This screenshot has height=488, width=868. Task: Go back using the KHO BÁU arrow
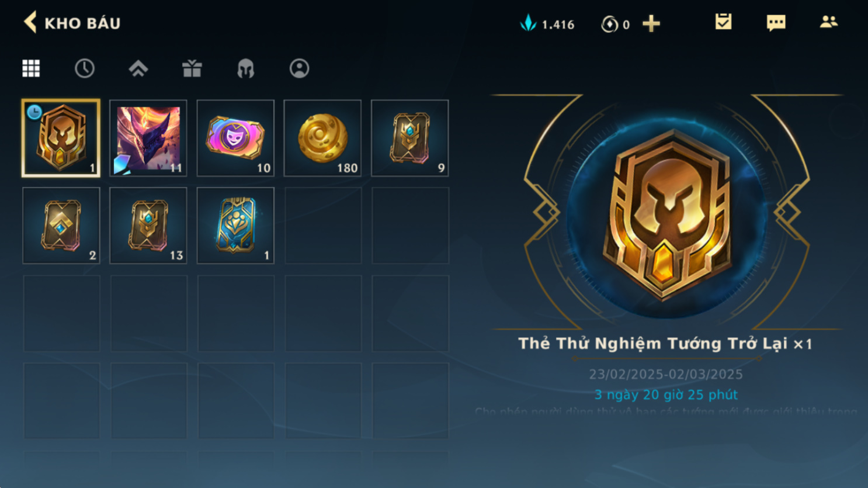[x=30, y=23]
